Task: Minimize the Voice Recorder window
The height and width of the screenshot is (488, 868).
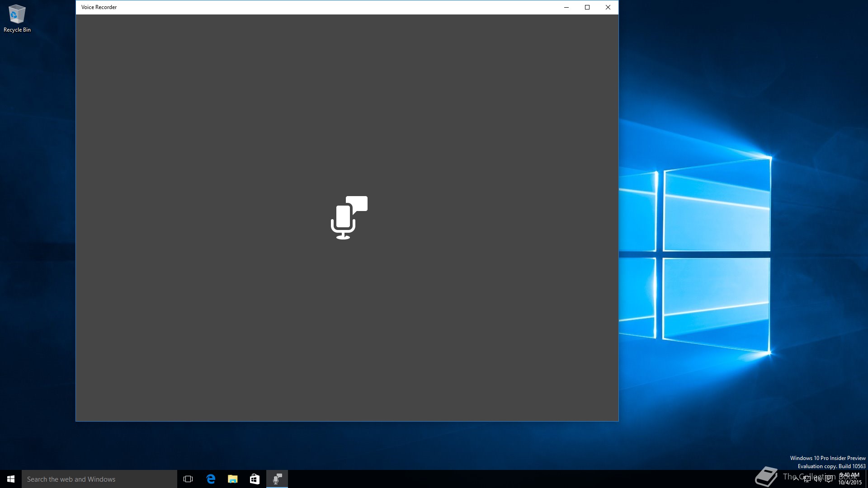Action: [566, 7]
